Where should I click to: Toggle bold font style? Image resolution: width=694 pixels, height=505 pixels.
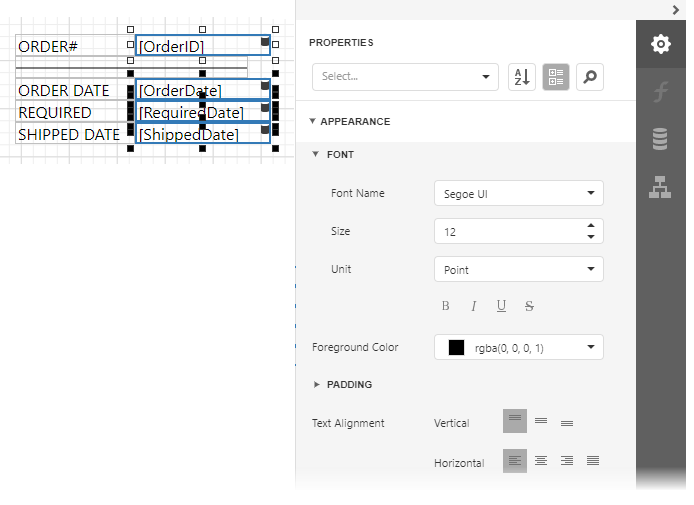tap(446, 306)
